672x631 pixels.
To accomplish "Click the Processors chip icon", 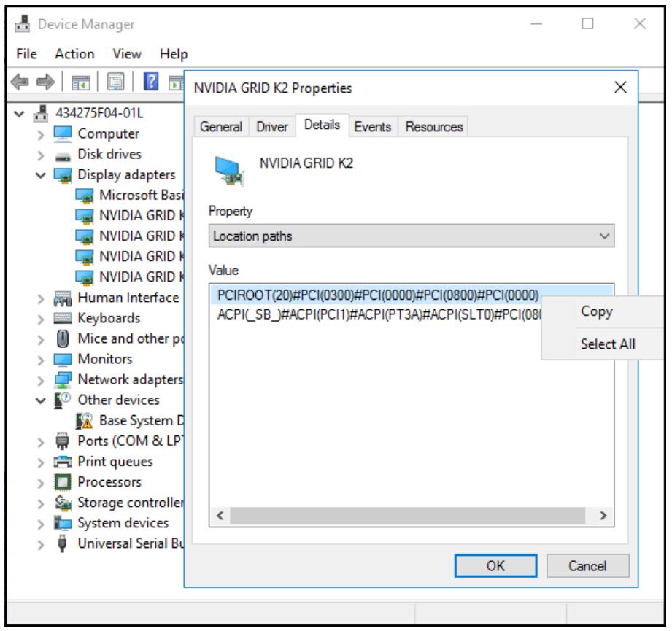I will tap(63, 482).
